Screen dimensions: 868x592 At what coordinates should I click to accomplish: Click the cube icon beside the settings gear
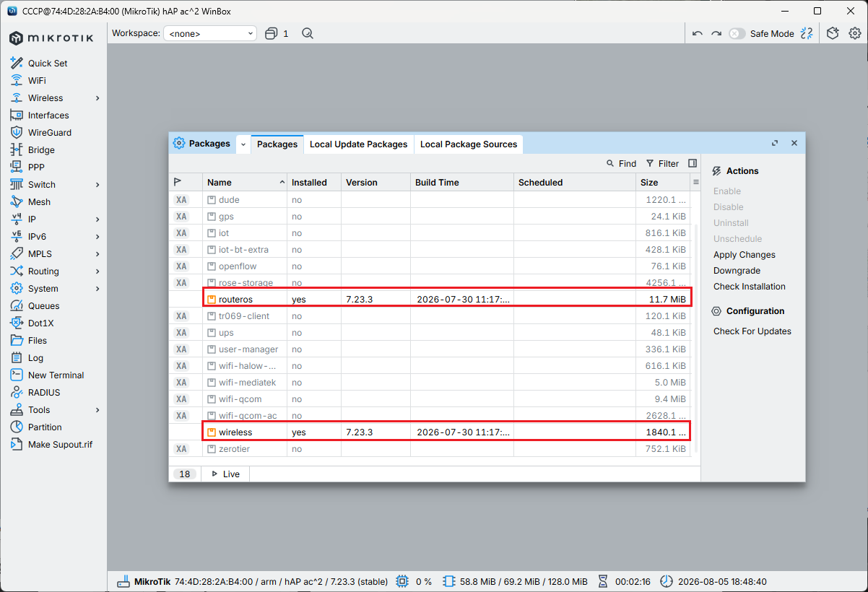click(833, 33)
